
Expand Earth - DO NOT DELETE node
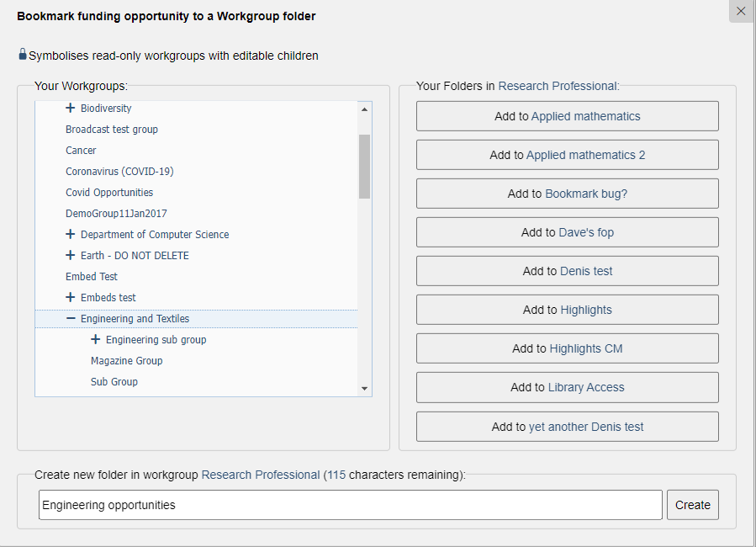(71, 256)
